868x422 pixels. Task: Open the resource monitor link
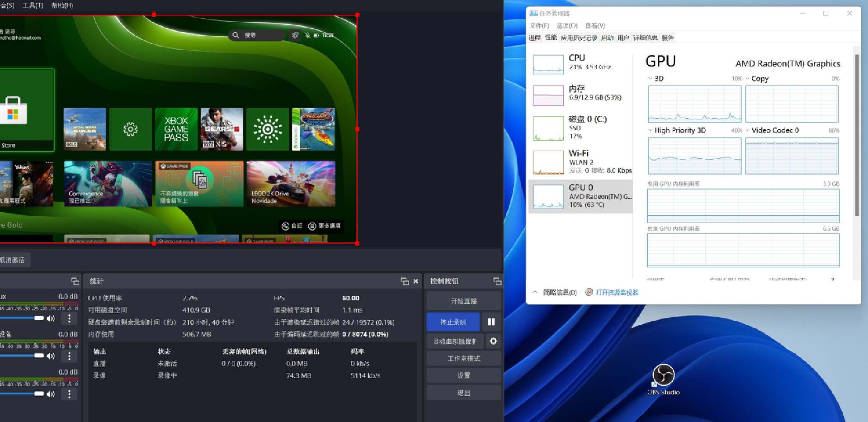tap(617, 293)
